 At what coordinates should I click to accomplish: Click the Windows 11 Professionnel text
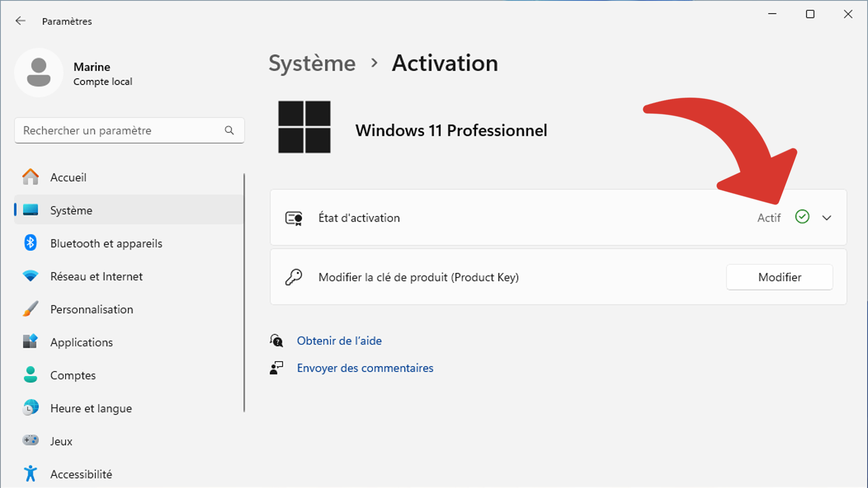[x=451, y=130]
